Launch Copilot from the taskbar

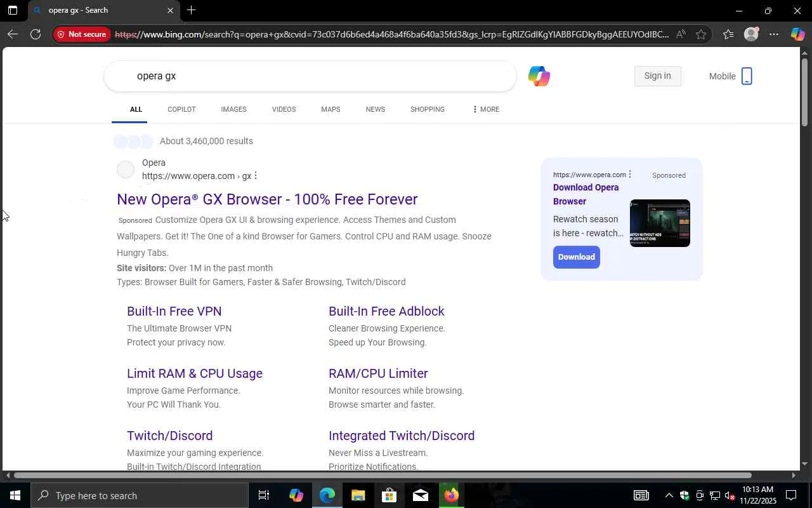296,495
